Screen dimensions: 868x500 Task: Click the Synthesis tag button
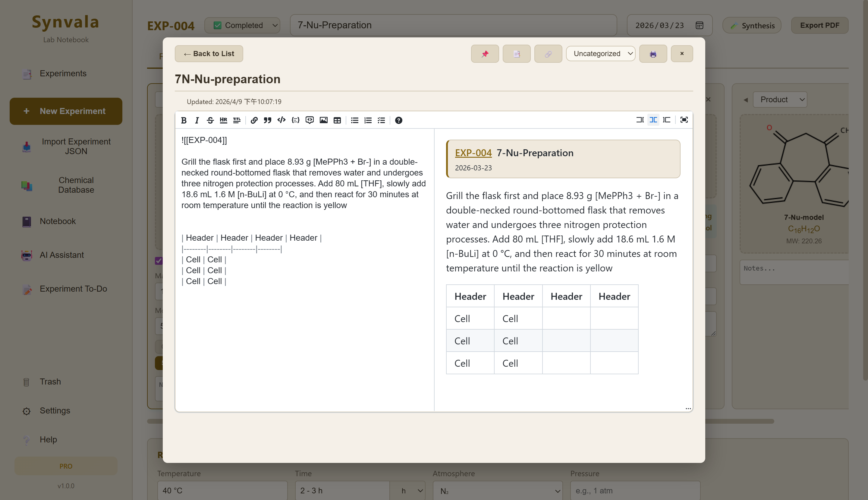pos(752,25)
